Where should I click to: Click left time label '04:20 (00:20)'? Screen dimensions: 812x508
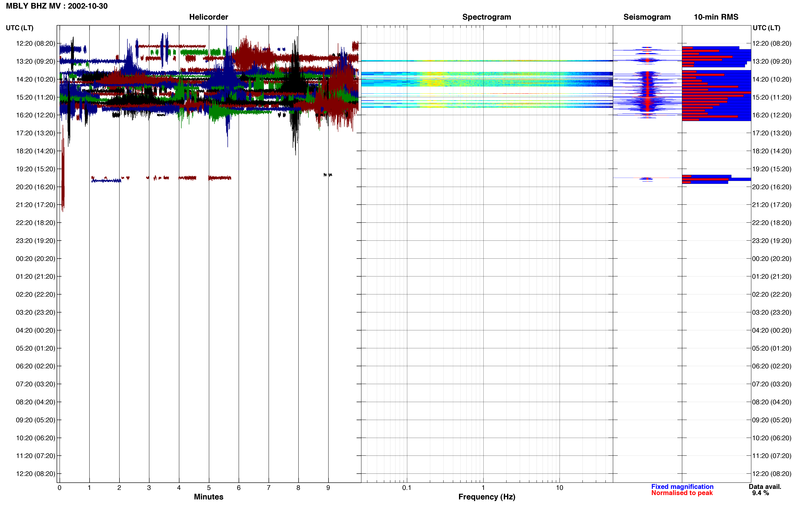click(36, 330)
